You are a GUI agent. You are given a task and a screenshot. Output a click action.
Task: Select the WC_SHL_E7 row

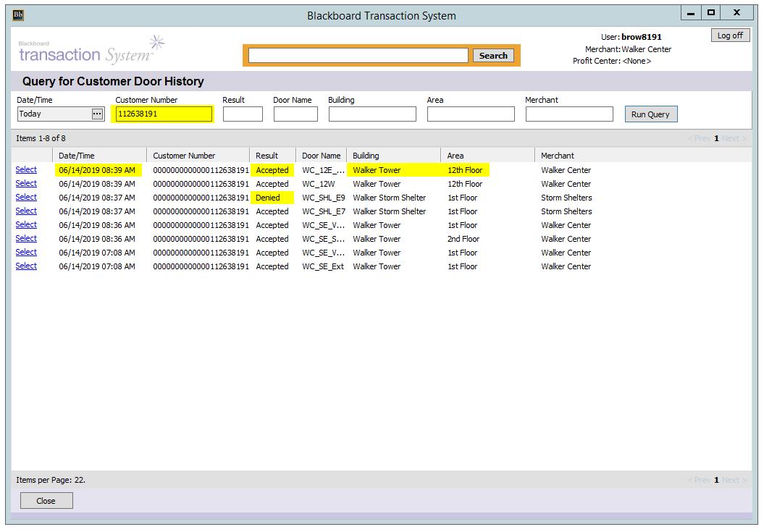click(26, 211)
